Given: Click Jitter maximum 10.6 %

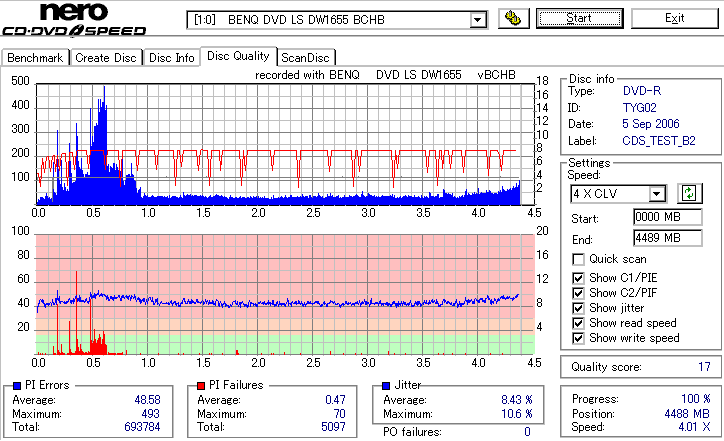Looking at the screenshot, I should click(517, 414).
